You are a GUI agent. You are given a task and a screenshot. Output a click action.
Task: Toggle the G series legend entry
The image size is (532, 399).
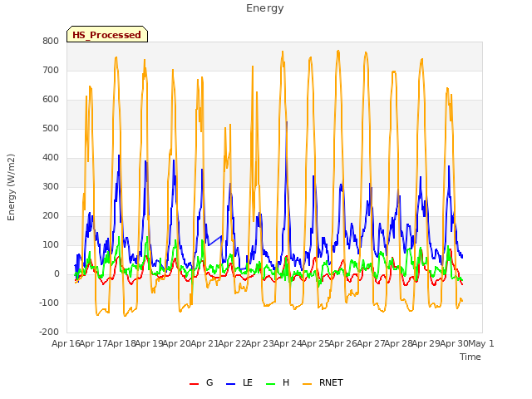201,383
